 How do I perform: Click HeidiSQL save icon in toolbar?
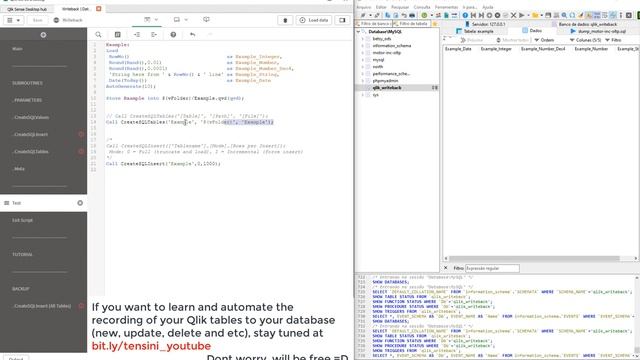[548, 15]
